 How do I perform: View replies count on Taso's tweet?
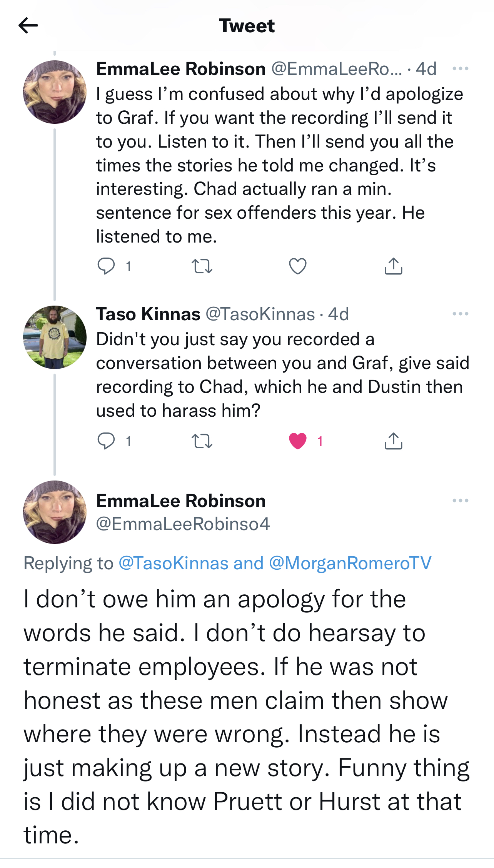129,441
